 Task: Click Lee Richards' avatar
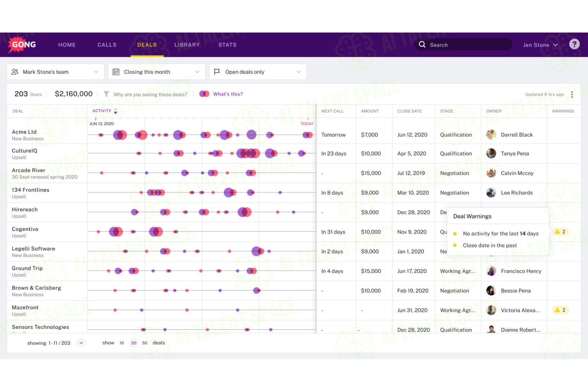click(x=491, y=192)
